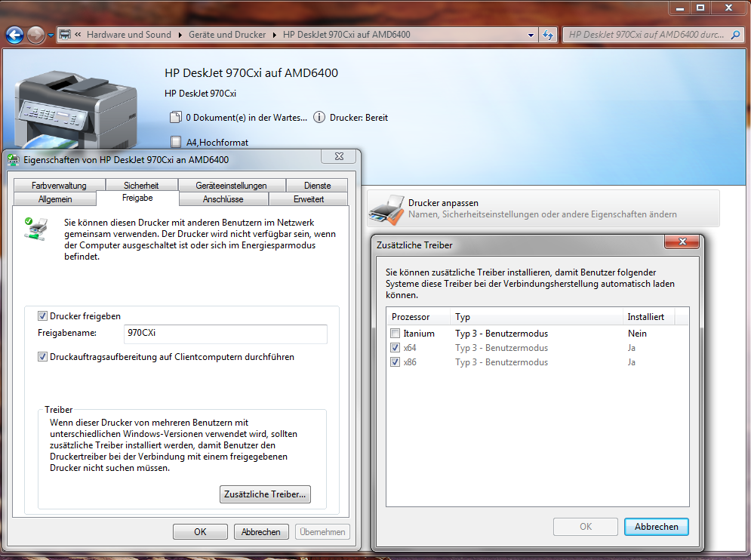Open the Geräteeinstellungen tab

[x=231, y=186]
